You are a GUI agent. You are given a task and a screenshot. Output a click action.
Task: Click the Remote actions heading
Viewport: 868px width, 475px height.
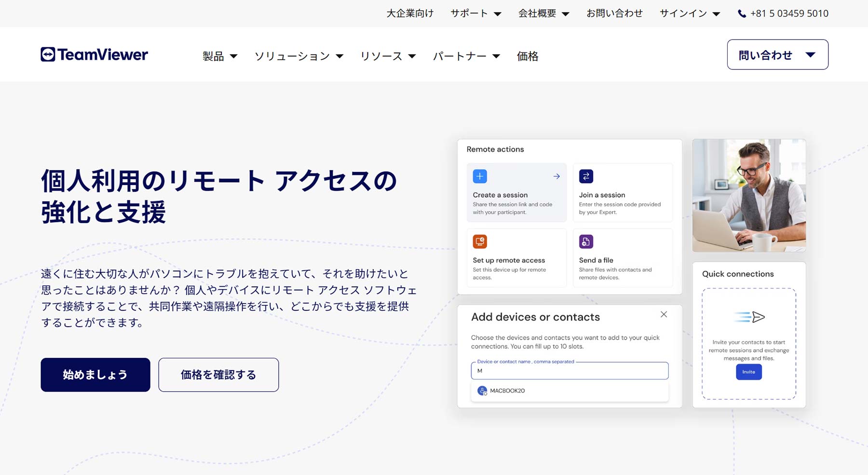(495, 149)
